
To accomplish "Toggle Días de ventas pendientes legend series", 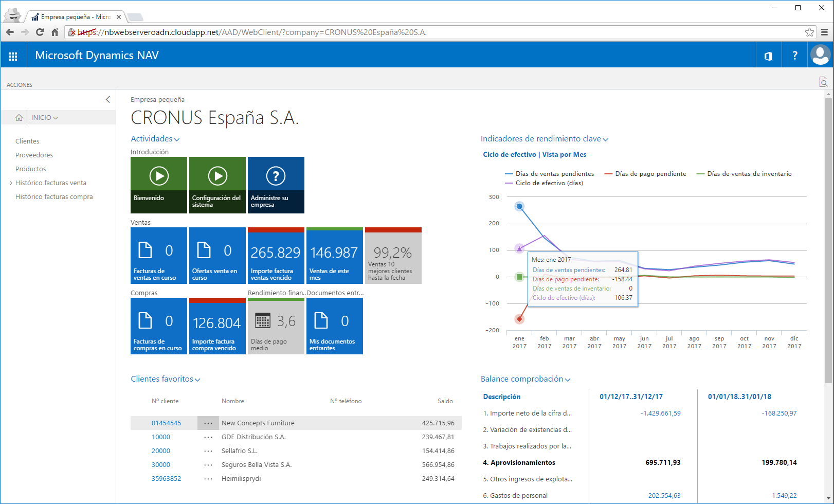I will tap(549, 174).
